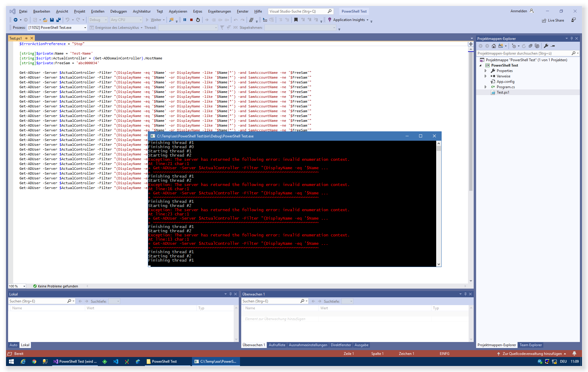Switch to the Aufrufliste tab
This screenshot has width=588, height=372.
tap(277, 345)
